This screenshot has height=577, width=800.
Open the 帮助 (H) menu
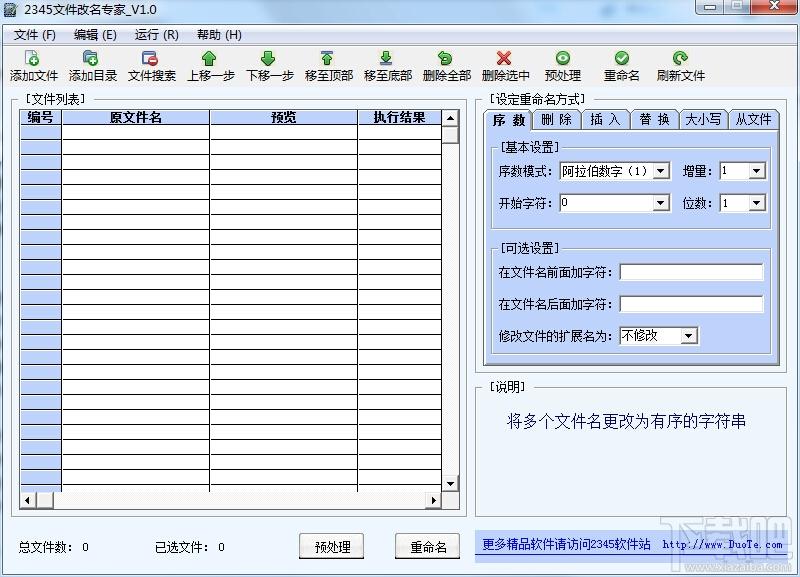[219, 35]
